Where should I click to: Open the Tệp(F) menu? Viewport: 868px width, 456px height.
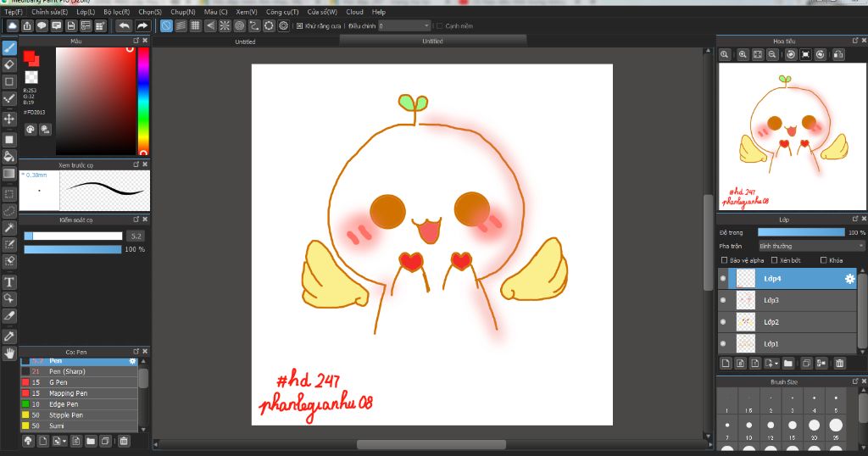[14, 12]
